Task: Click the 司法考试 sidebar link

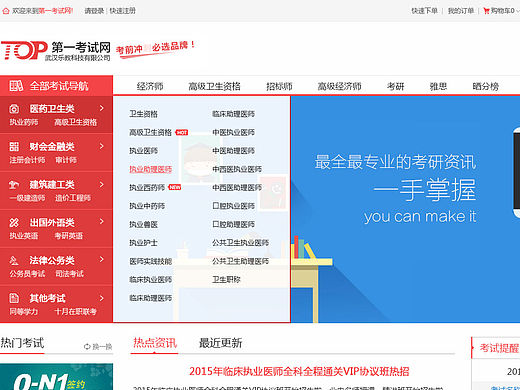Action: point(70,274)
